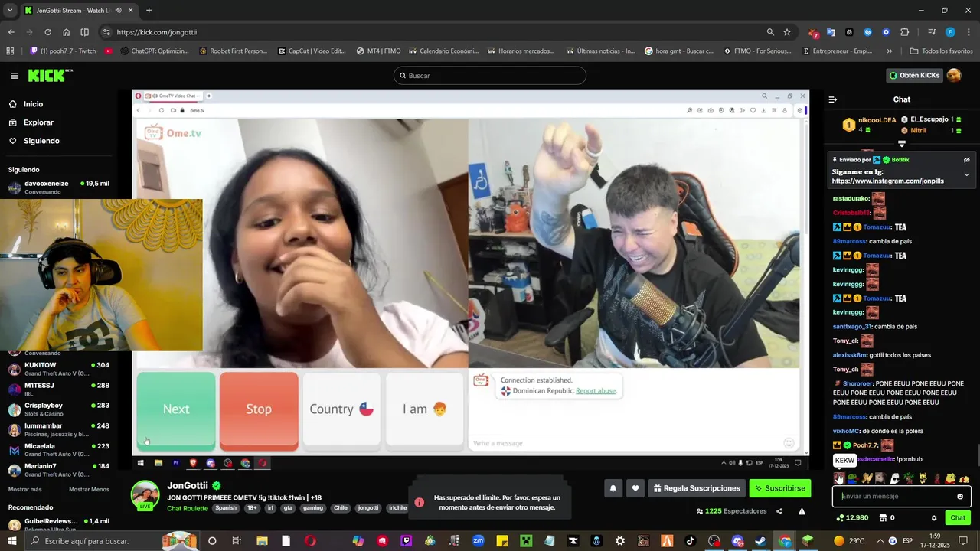This screenshot has width=980, height=551.
Task: Open Twitch from Windows taskbar
Action: 406,541
